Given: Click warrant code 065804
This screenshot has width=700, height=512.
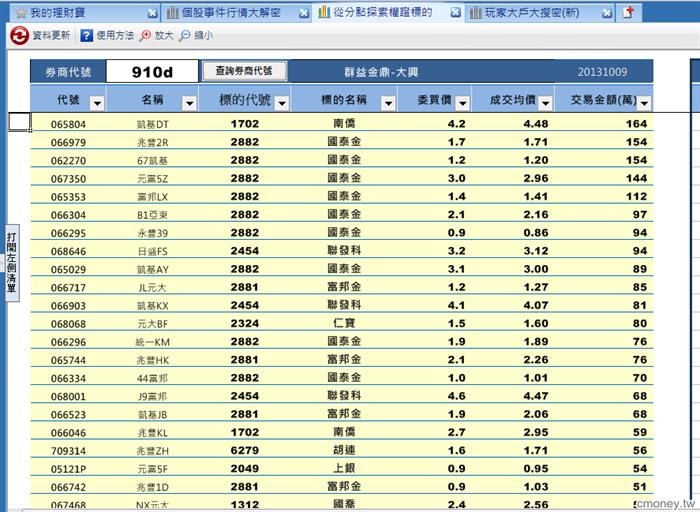Looking at the screenshot, I should [68, 124].
